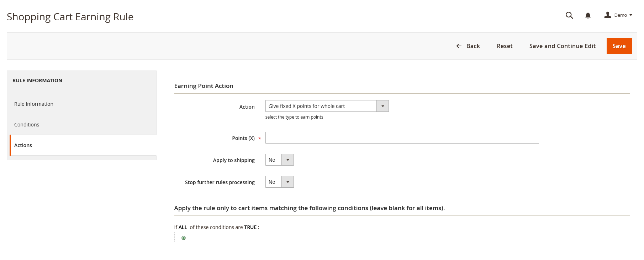Change the ALL condition aggregator link
Screen dimensions: 644x260
(x=183, y=227)
